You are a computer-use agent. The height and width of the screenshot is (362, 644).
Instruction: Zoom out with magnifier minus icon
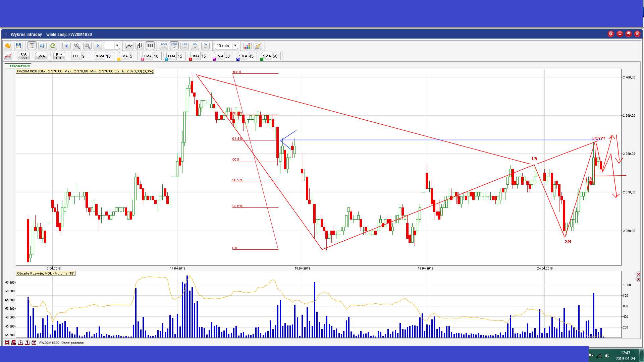(87, 46)
